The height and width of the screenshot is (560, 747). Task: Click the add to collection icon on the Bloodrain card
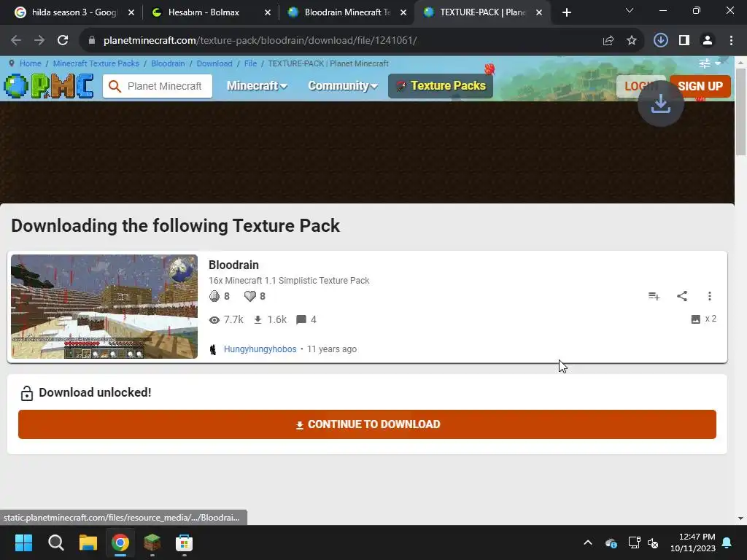coord(654,296)
